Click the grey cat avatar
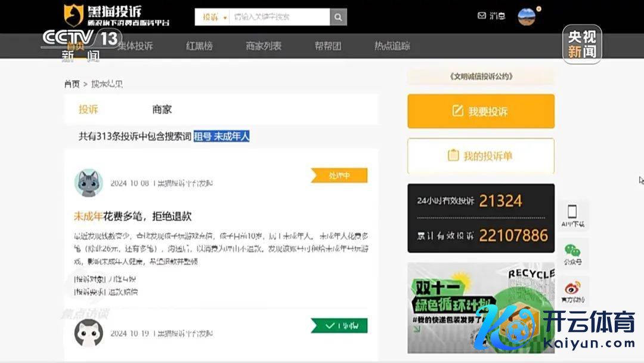 coord(89,183)
